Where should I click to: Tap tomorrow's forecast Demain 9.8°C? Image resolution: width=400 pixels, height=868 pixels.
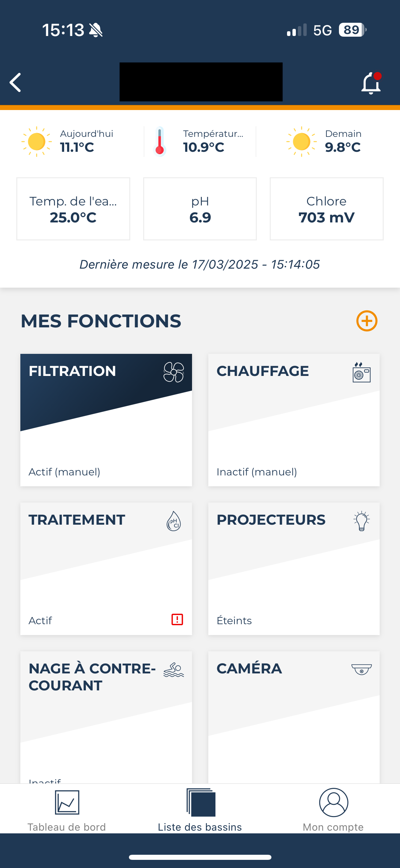pos(325,141)
